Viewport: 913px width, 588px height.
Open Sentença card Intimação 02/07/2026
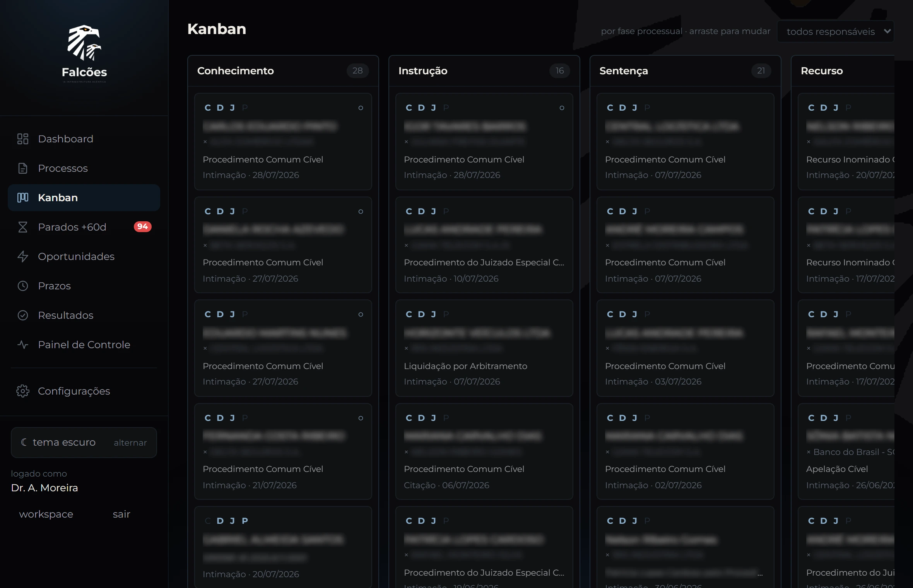pos(686,451)
